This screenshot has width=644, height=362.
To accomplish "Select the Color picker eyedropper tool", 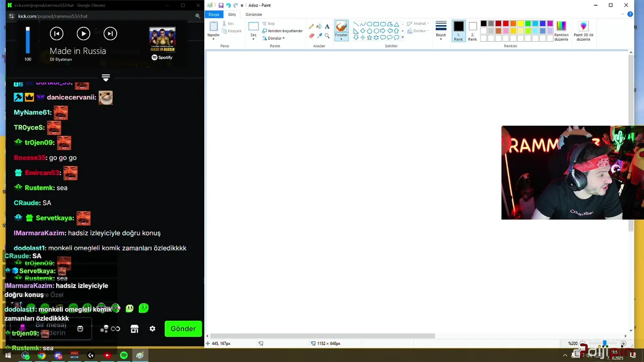I will [319, 36].
